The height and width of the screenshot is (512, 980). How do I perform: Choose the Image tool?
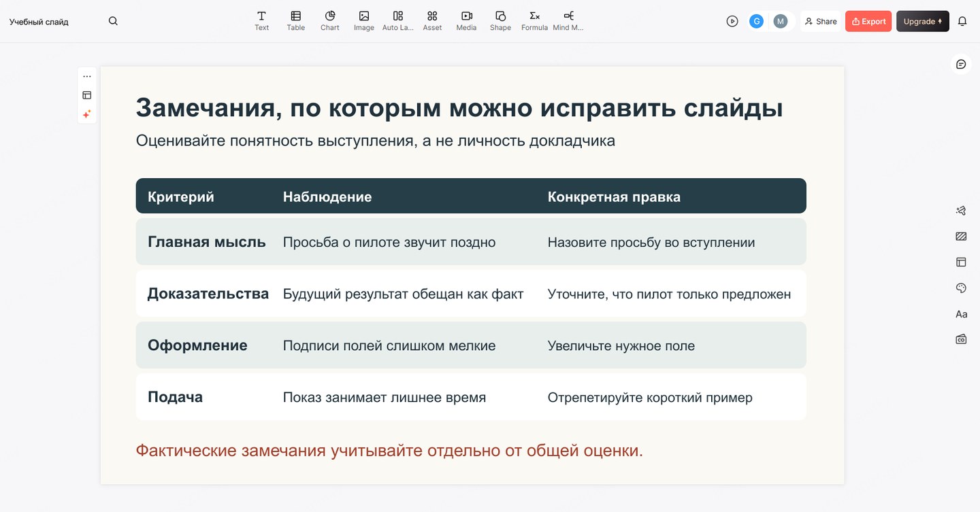pos(364,21)
